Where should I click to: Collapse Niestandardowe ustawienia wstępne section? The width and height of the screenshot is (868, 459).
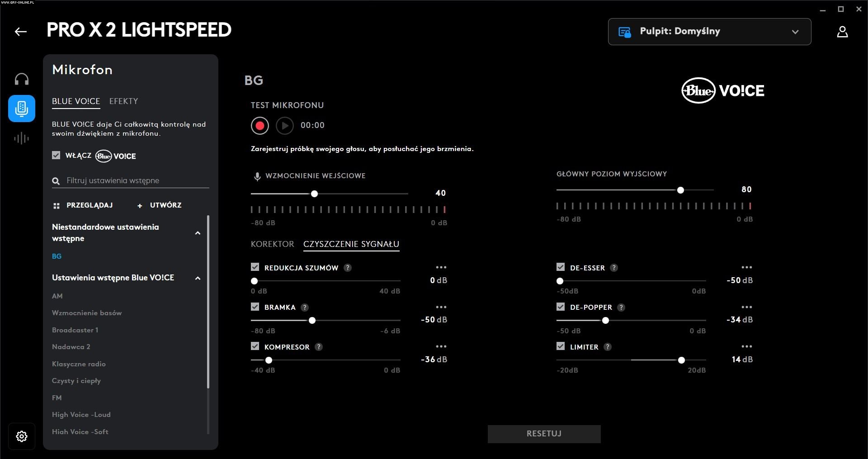click(198, 233)
